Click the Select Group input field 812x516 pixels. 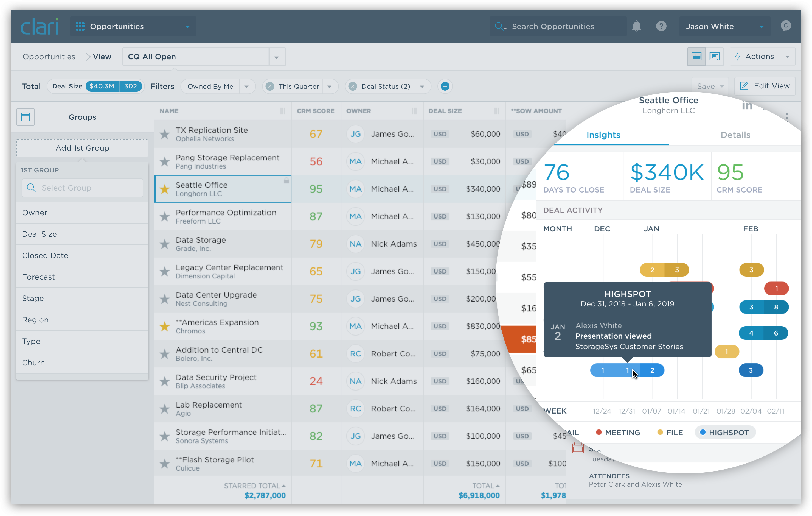(x=82, y=188)
